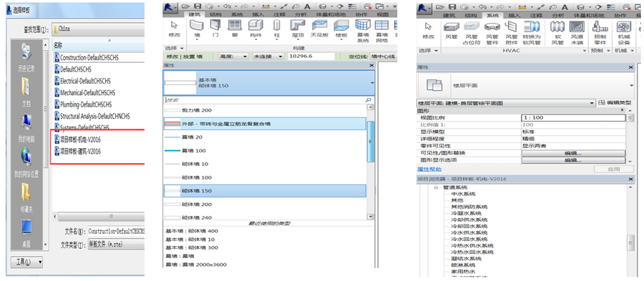Open the 定位线 墙中心线 dropdown
The height and width of the screenshot is (281, 644).
[x=383, y=56]
